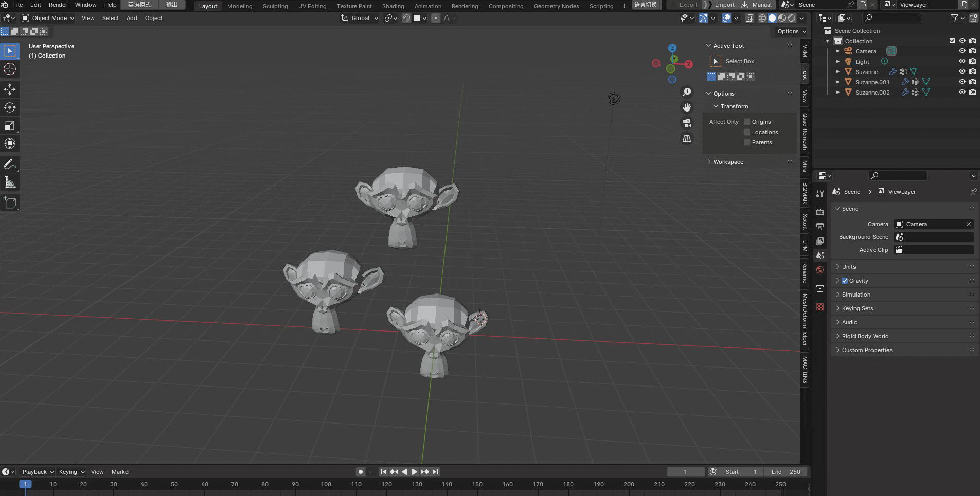
Task: Enable Affect Only Locations checkbox
Action: point(747,132)
